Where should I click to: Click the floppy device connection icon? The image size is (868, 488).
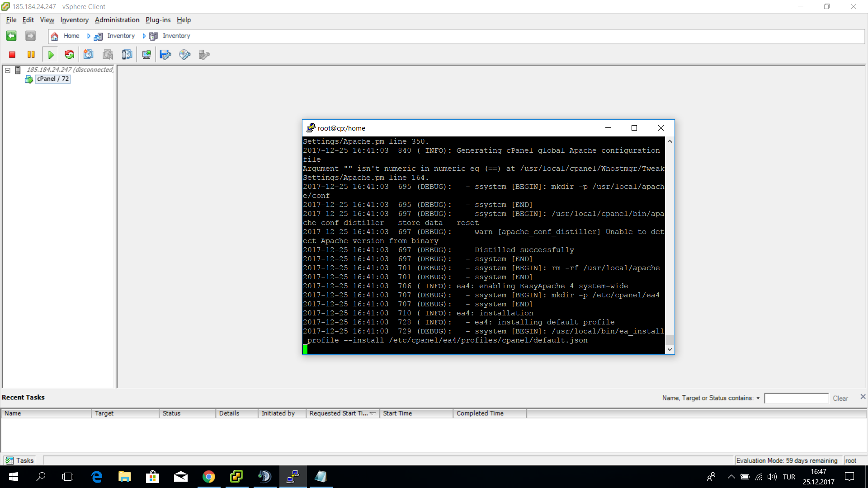pyautogui.click(x=165, y=55)
